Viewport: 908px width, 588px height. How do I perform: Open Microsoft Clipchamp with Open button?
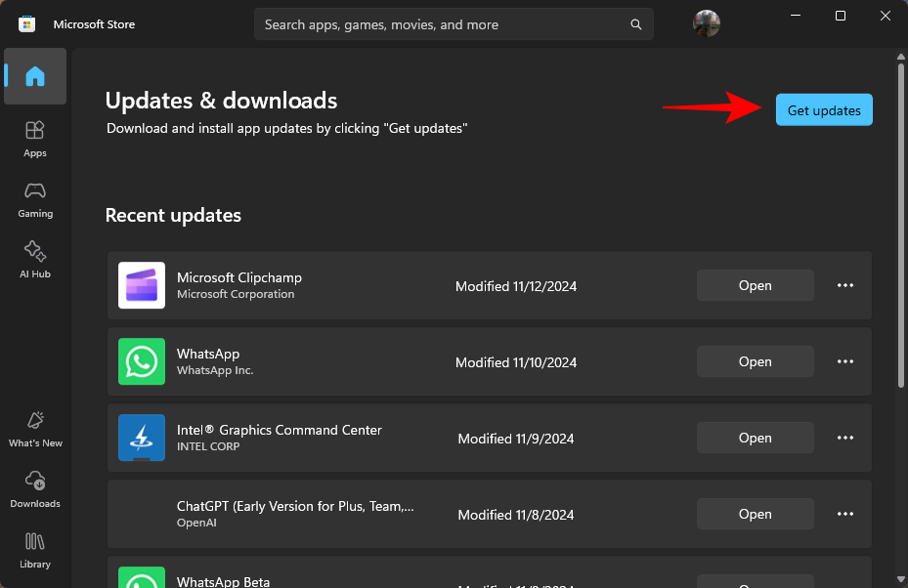coord(755,285)
